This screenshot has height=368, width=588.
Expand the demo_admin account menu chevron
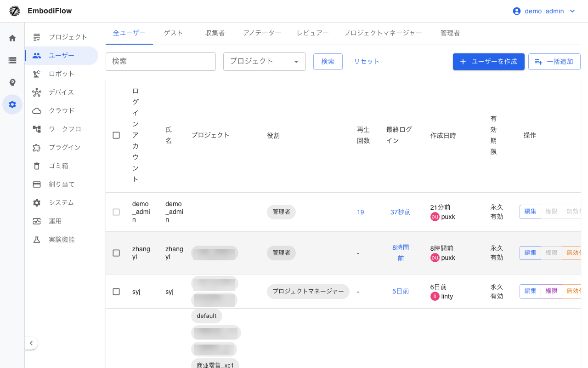[572, 11]
